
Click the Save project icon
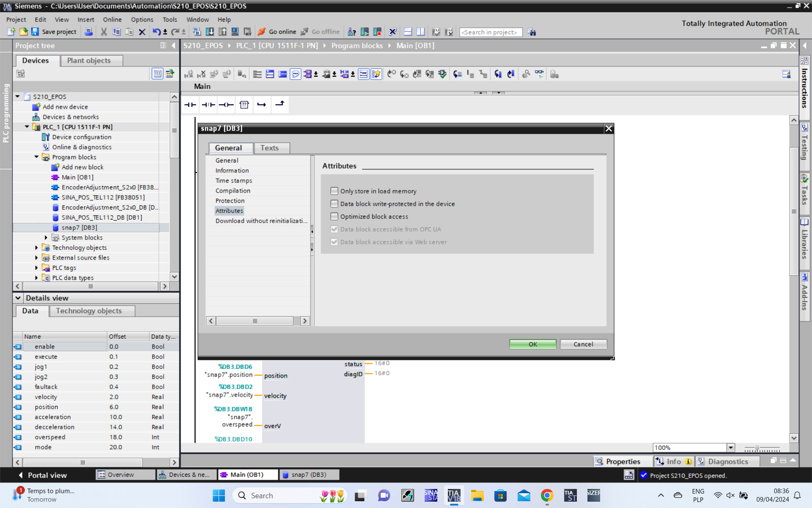35,32
